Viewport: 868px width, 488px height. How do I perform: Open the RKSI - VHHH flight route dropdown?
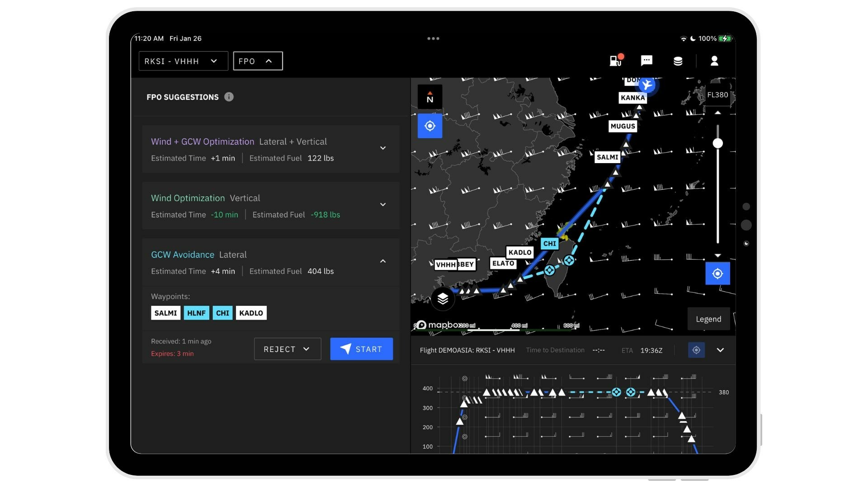(183, 60)
